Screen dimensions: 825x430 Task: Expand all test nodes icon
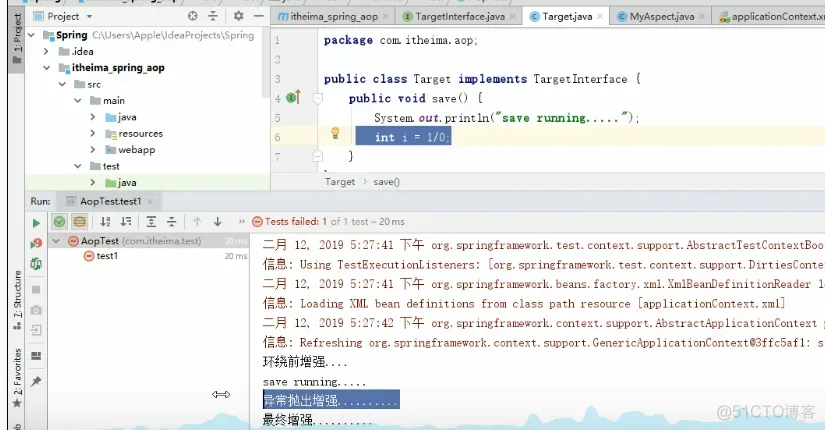[x=151, y=222]
